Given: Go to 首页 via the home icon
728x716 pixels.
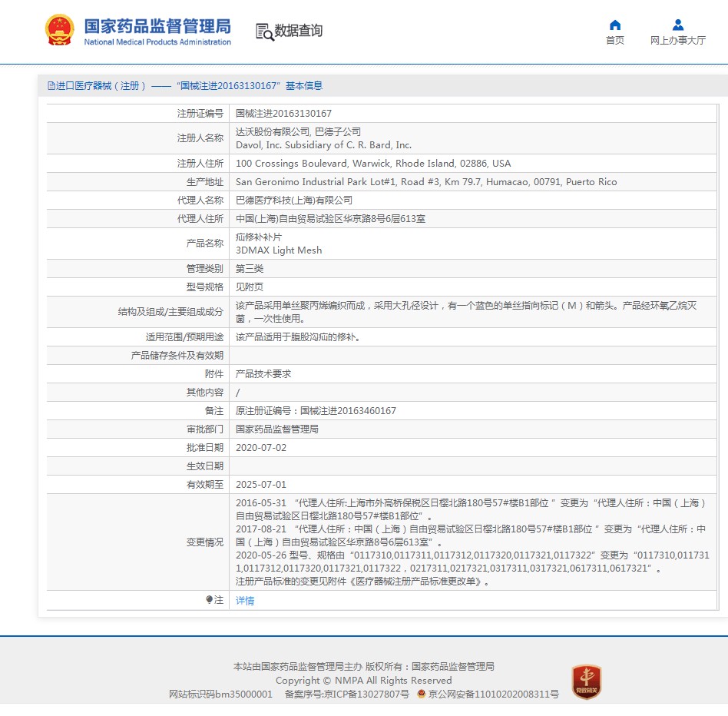Looking at the screenshot, I should pos(614,25).
